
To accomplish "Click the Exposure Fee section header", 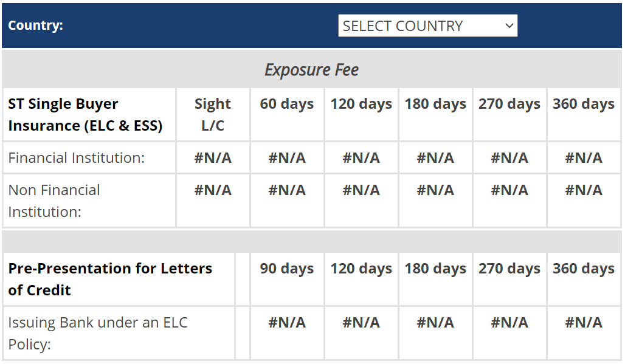I will [312, 69].
